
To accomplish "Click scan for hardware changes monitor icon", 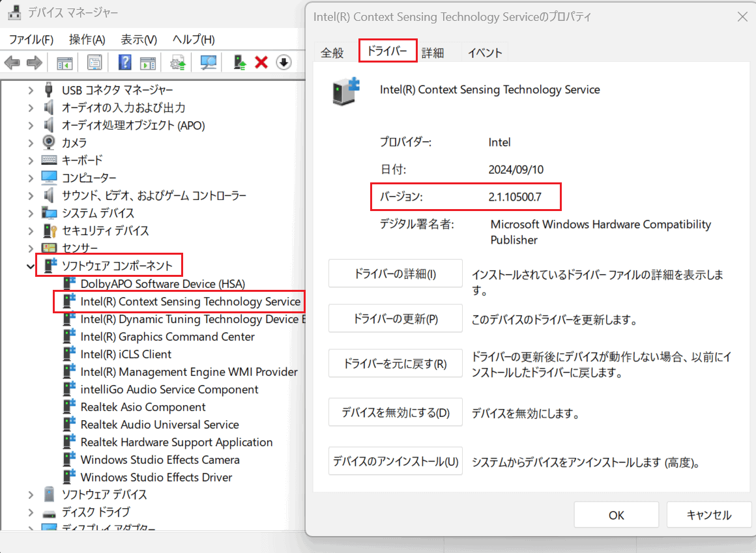I will coord(209,63).
